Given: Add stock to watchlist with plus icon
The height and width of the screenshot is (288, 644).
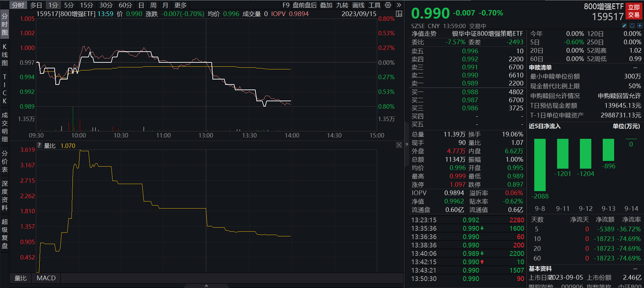Looking at the screenshot, I should point(640,26).
